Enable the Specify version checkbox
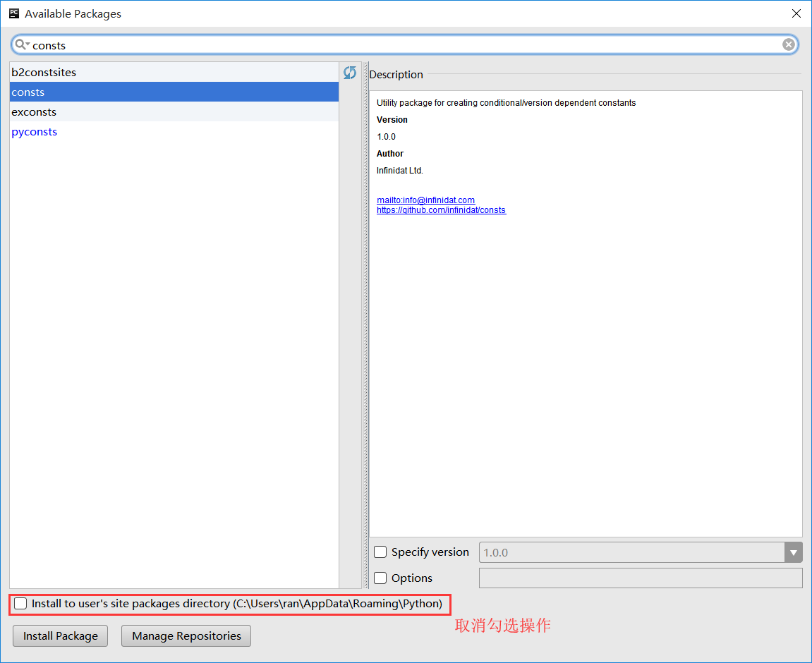This screenshot has height=663, width=812. click(x=380, y=552)
